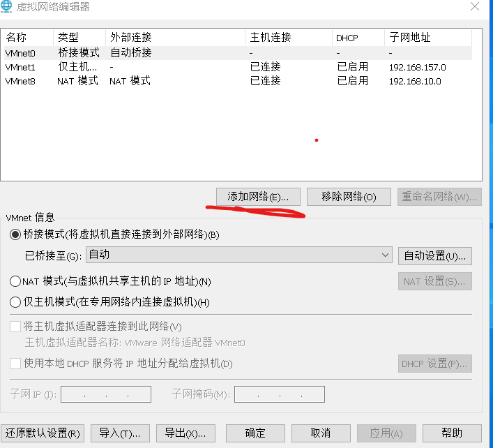493x448 pixels.
Task: Click 移除网络(O) button
Action: coord(349,197)
